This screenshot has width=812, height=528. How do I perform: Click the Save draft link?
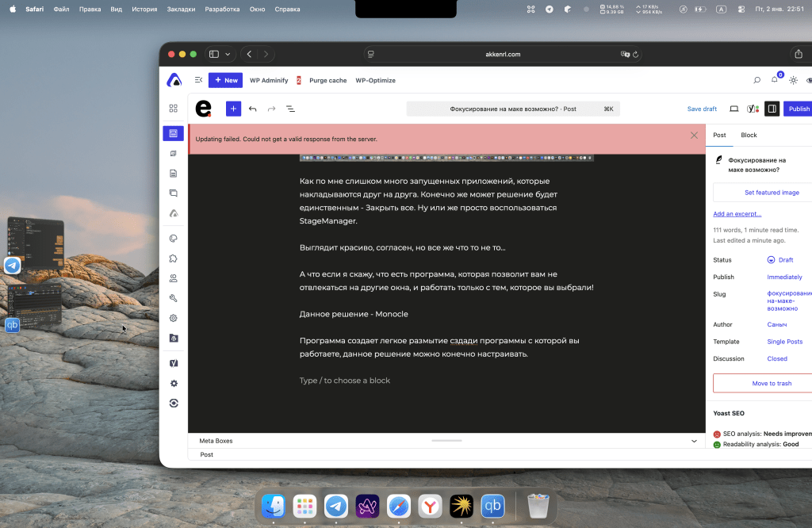point(702,109)
